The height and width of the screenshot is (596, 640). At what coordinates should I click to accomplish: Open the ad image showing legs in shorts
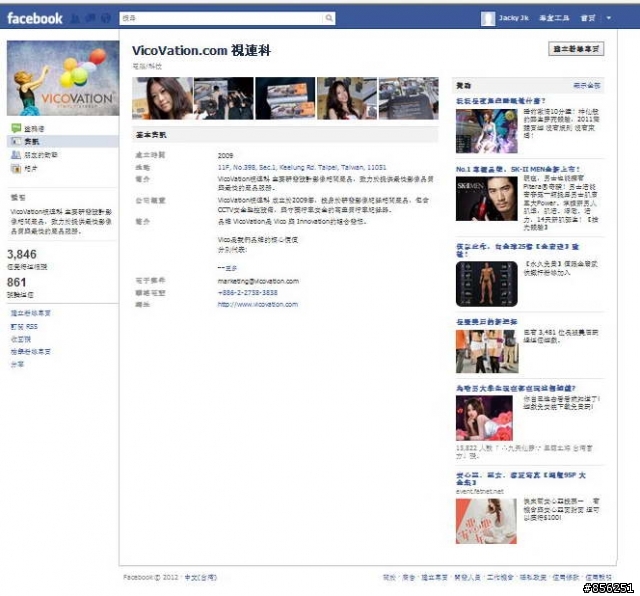click(x=487, y=351)
